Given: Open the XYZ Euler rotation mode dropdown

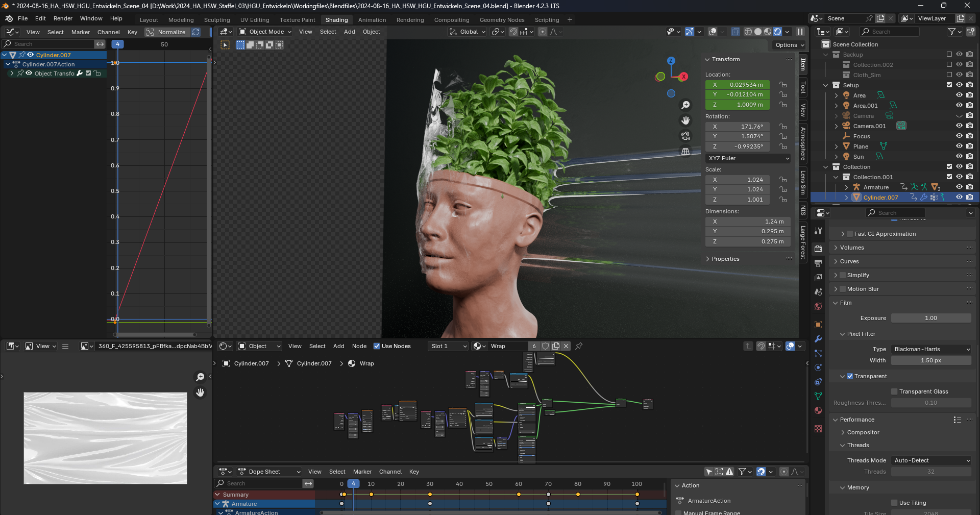Looking at the screenshot, I should [x=748, y=158].
